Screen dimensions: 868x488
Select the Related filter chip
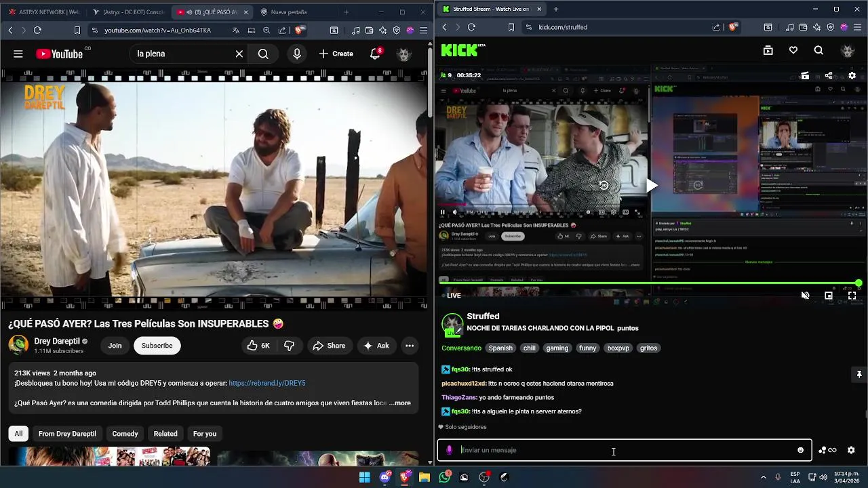[165, 434]
